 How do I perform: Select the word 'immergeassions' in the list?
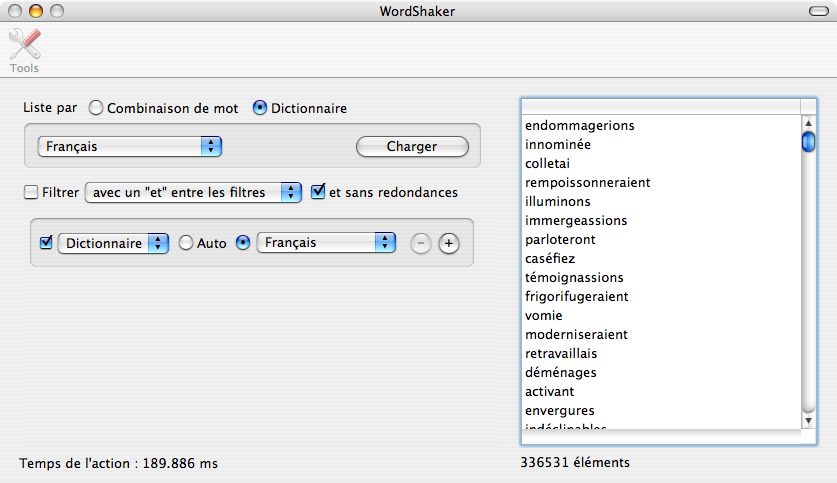click(x=576, y=220)
